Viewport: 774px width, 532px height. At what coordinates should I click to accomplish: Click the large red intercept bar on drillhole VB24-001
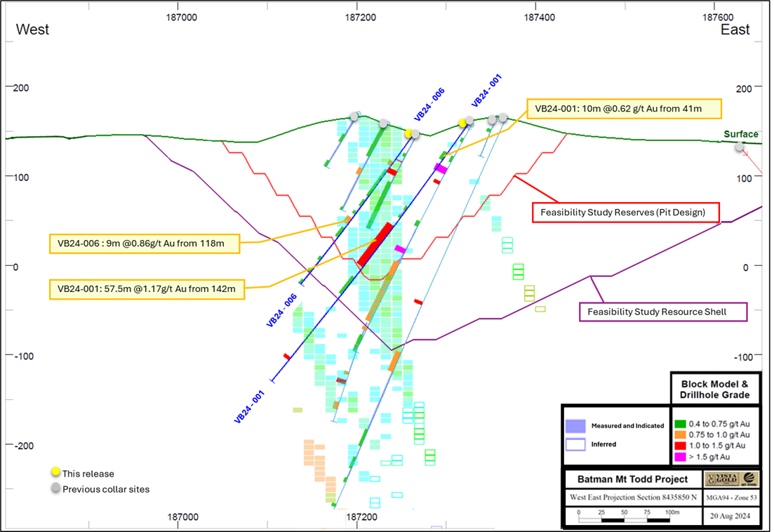point(375,244)
